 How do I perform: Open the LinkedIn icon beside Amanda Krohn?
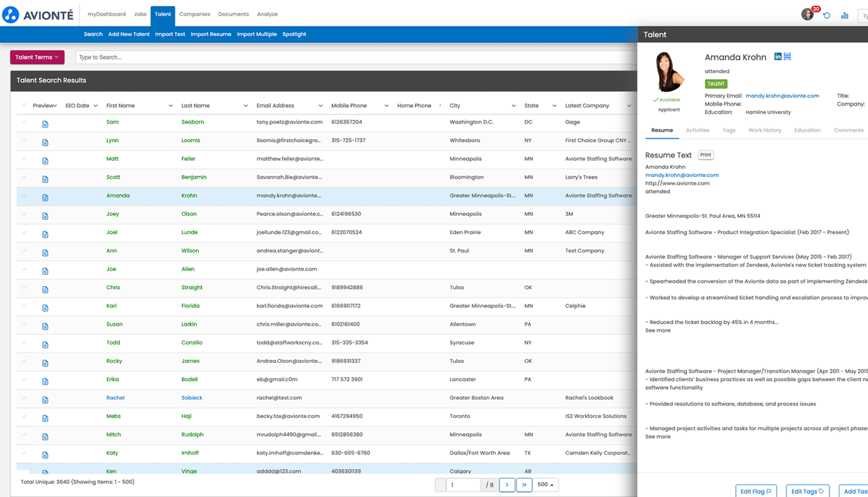coord(777,56)
